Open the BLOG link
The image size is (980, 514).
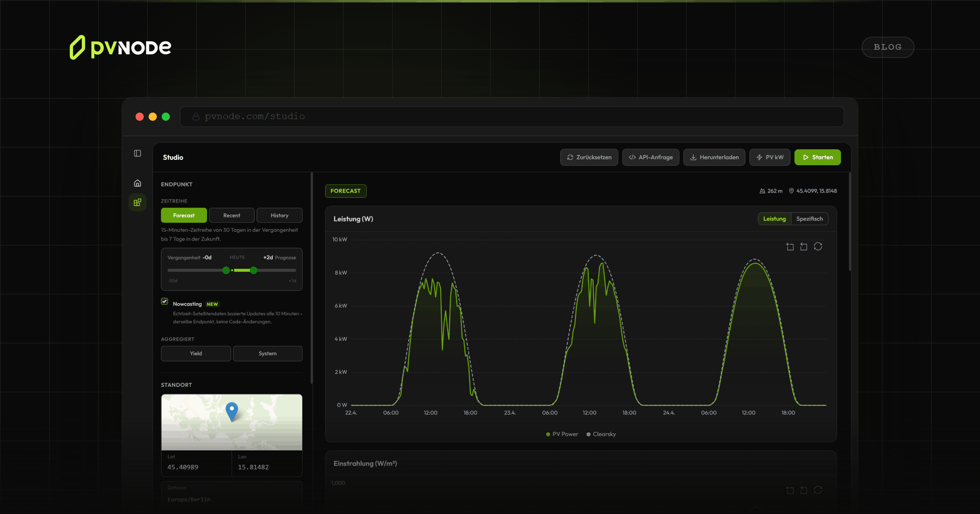887,47
